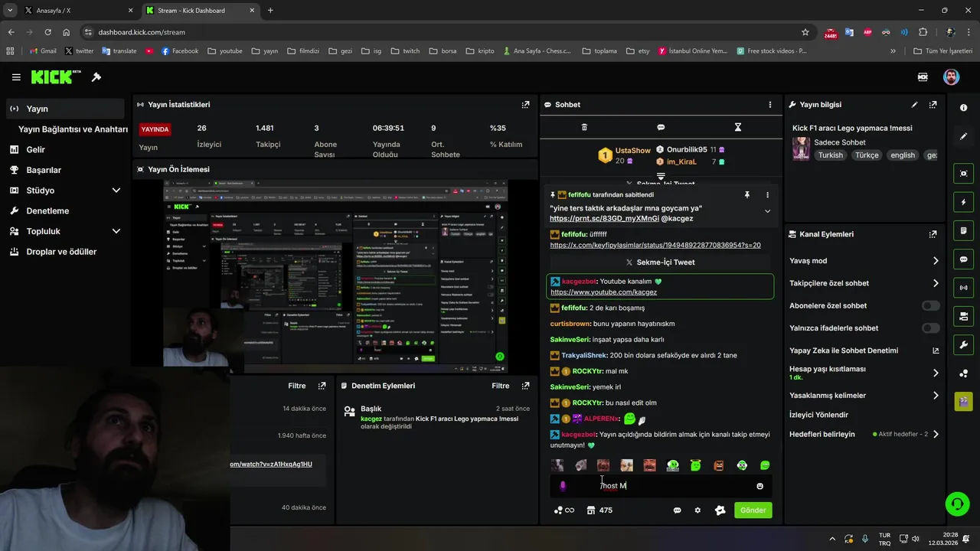Expand Hedefleri belirleyin goals row
Viewport: 980px width, 551px height.
tap(936, 434)
